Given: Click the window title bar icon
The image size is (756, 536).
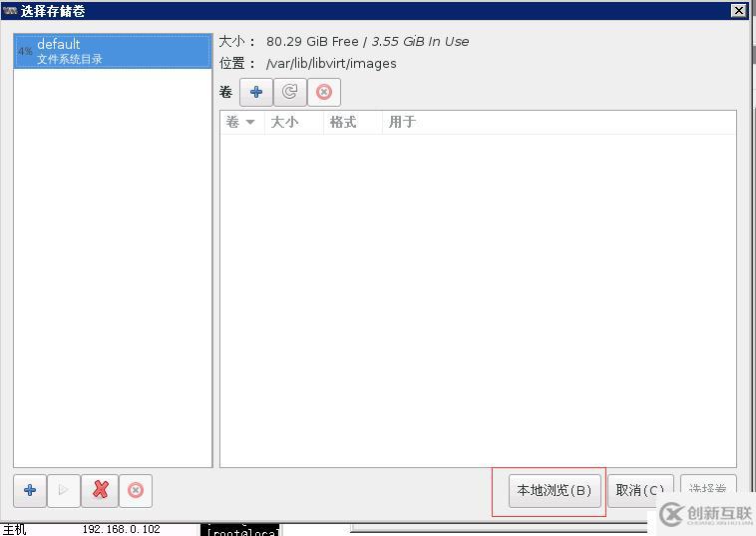Looking at the screenshot, I should pos(10,10).
